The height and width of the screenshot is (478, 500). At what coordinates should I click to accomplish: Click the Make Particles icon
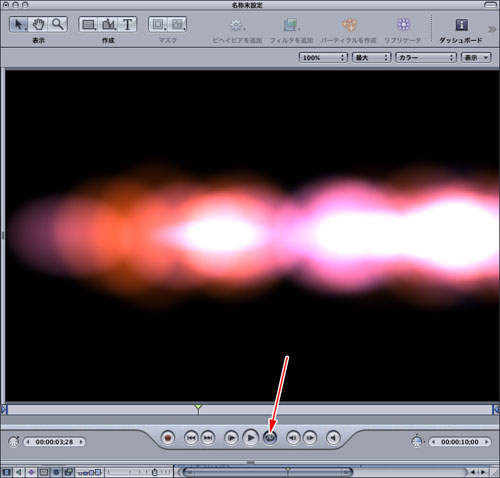349,25
